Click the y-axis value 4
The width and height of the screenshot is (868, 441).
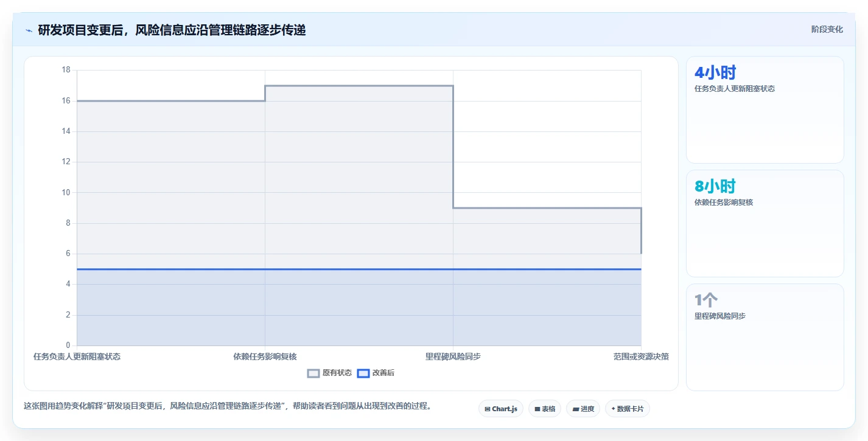click(x=68, y=284)
